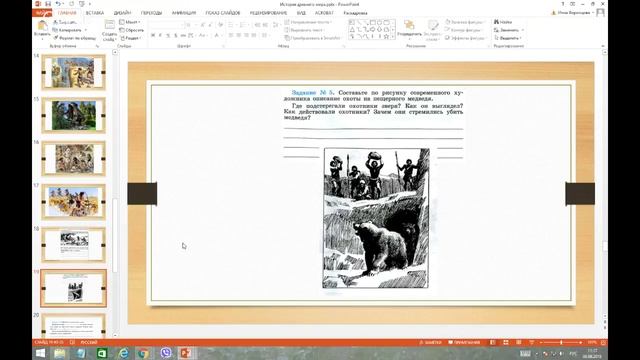Select slide 16 thumbnail
This screenshot has height=360, width=640.
pos(73,158)
